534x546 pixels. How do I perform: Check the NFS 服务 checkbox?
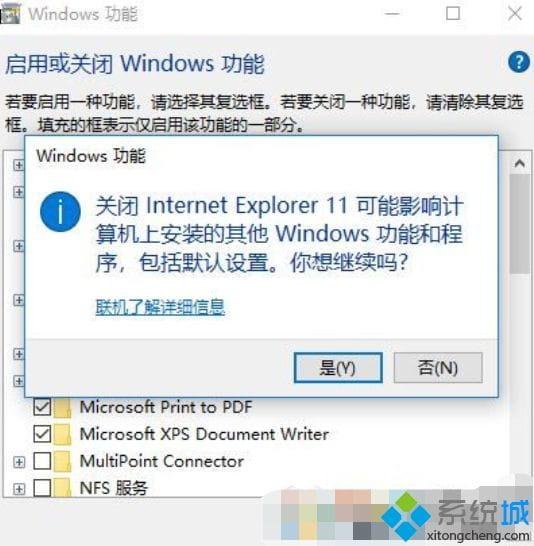[x=42, y=488]
